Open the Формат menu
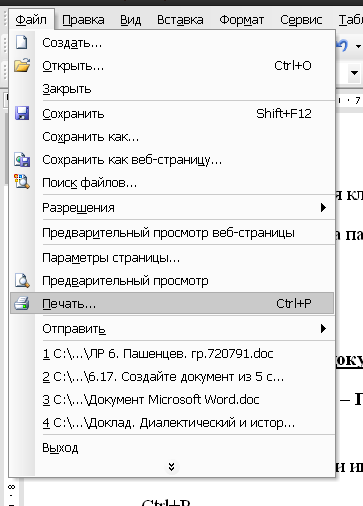This screenshot has height=506, width=363. 241,20
